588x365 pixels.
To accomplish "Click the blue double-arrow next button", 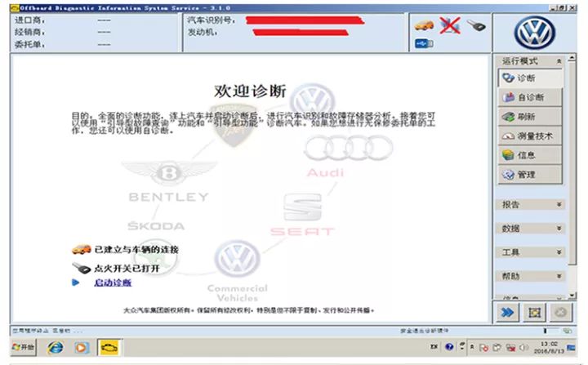I will [507, 312].
